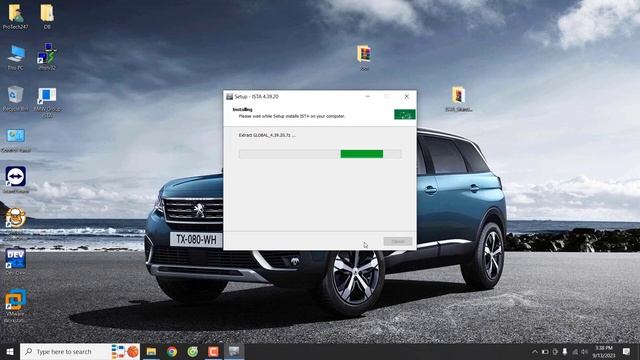The image size is (640, 360).
Task: Show hidden system tray icons
Action: click(535, 351)
